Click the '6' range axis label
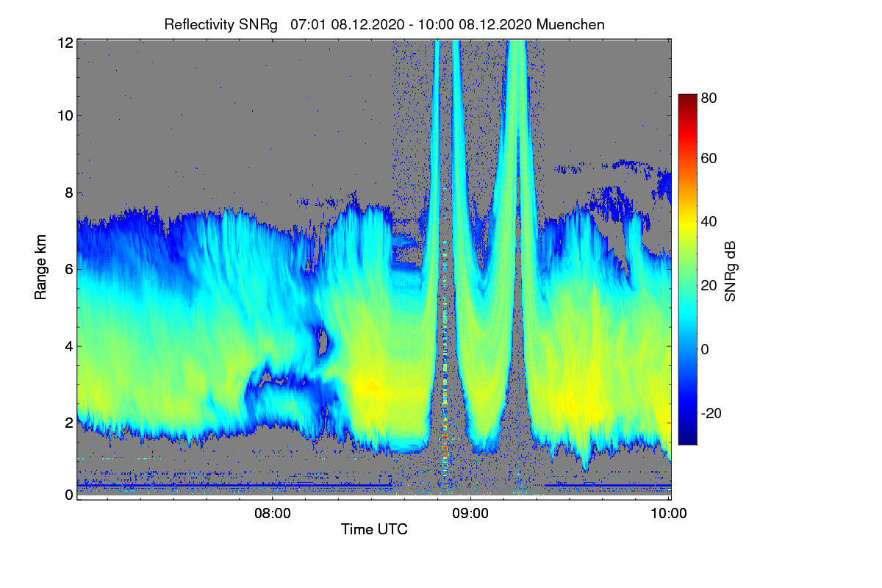Viewport: 882px width, 588px height. click(x=69, y=270)
